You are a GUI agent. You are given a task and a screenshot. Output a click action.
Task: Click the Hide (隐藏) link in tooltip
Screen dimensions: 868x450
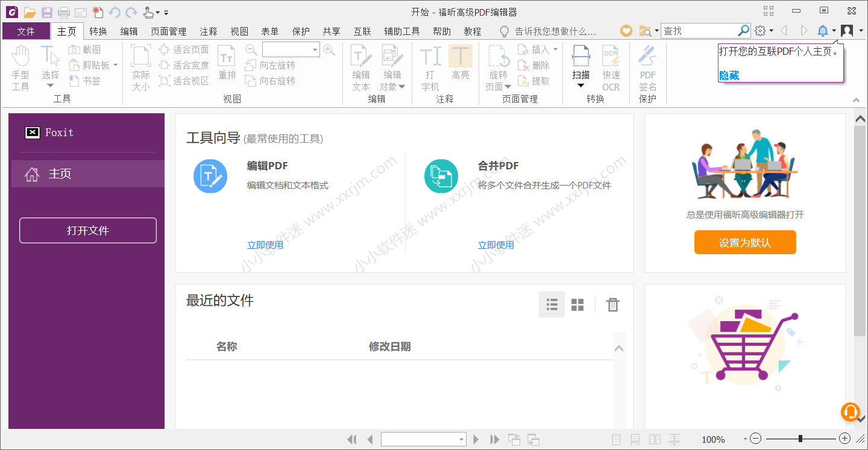pos(729,75)
